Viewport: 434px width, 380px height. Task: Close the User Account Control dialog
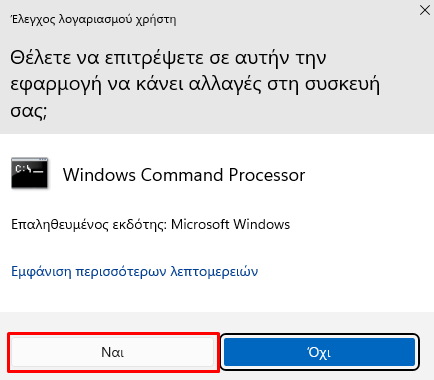tap(425, 10)
